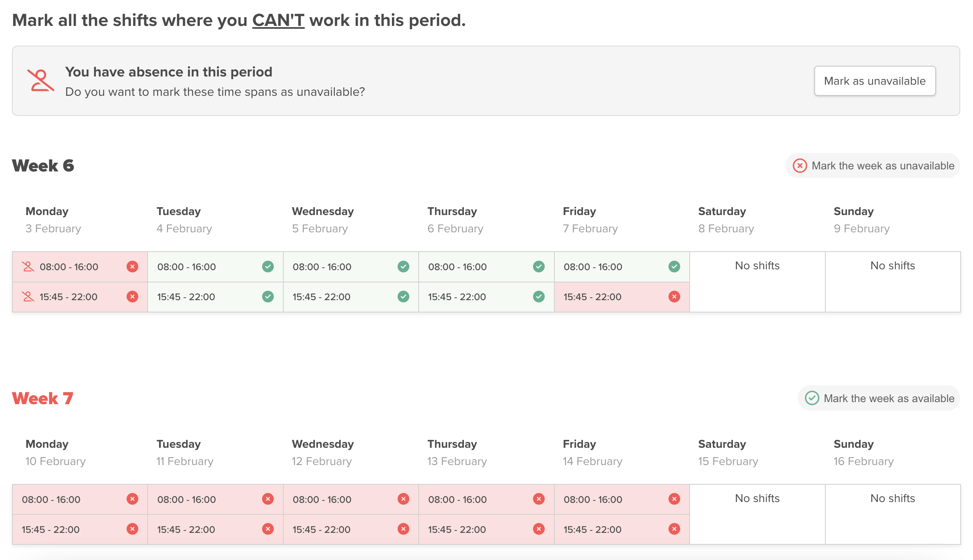Screen dimensions: 973x560
Task: Click the Mark as unavailable button
Action: click(874, 81)
